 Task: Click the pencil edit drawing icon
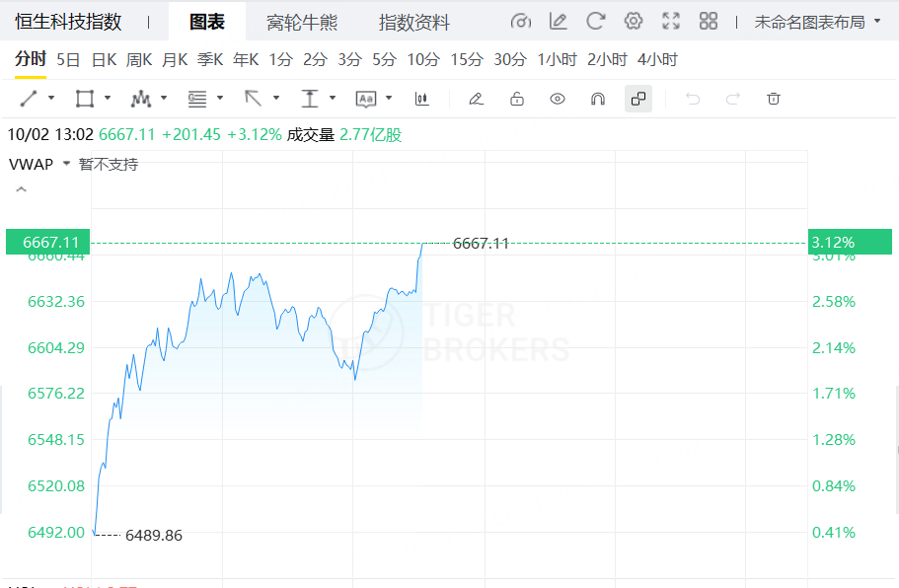pos(476,99)
